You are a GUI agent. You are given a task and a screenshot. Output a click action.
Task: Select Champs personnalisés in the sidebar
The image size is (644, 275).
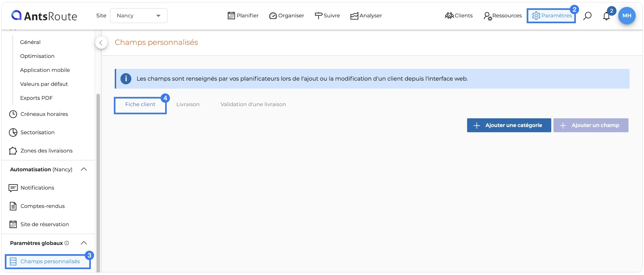[48, 261]
